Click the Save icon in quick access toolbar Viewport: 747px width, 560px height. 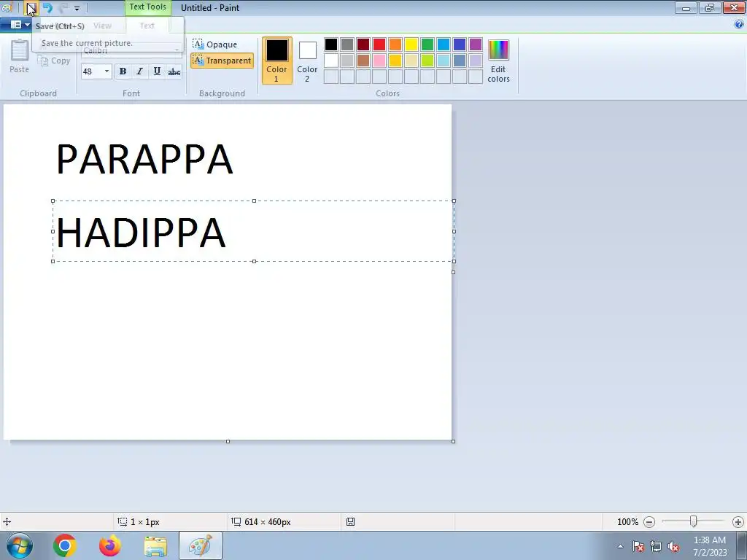coord(31,8)
